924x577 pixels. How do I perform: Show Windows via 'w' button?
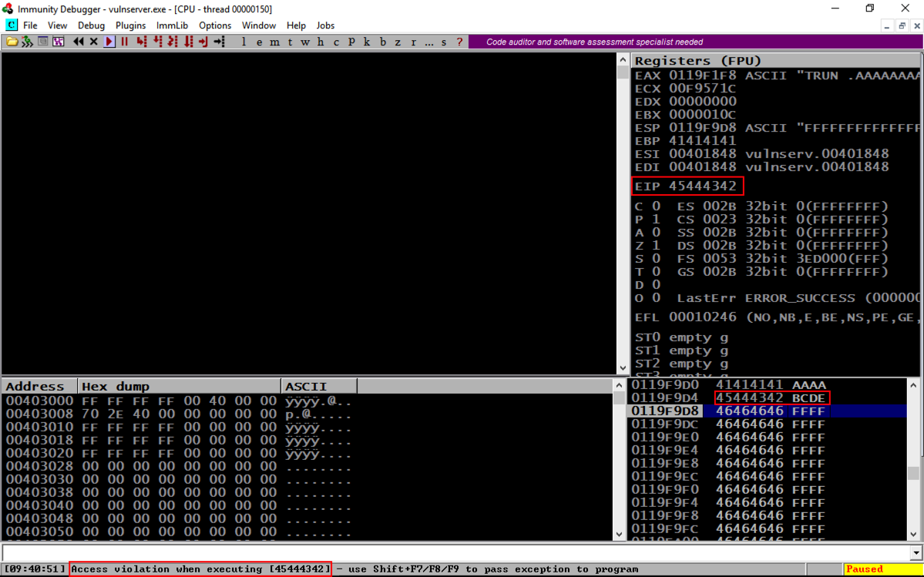point(305,42)
